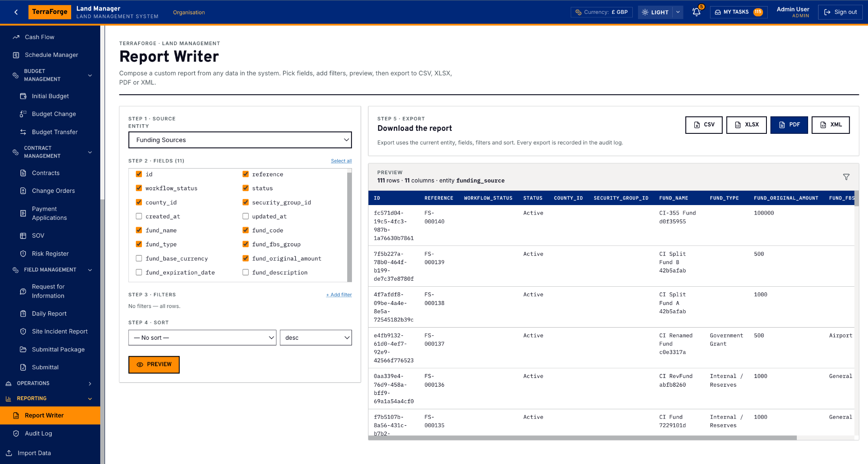Screen dimensions: 868x464
Task: Click the Change Orders icon
Action: (23, 191)
